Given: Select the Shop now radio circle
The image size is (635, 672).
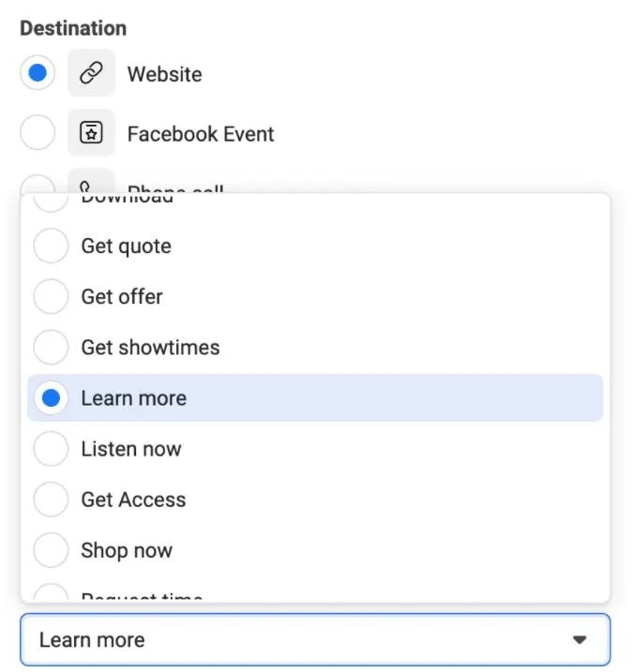Looking at the screenshot, I should tap(51, 550).
